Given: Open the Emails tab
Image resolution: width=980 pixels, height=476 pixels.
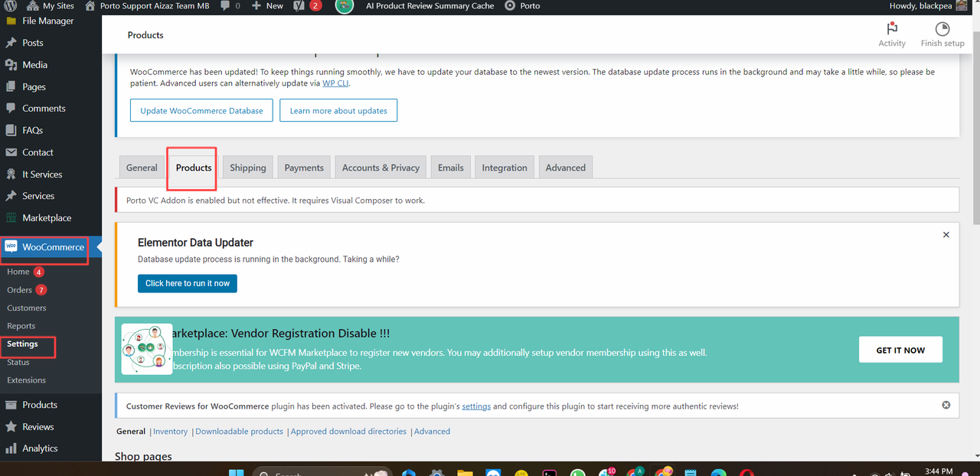Looking at the screenshot, I should 451,168.
